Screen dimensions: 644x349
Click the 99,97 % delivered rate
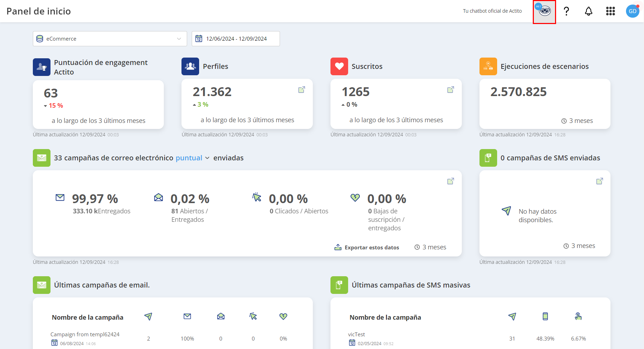point(95,199)
